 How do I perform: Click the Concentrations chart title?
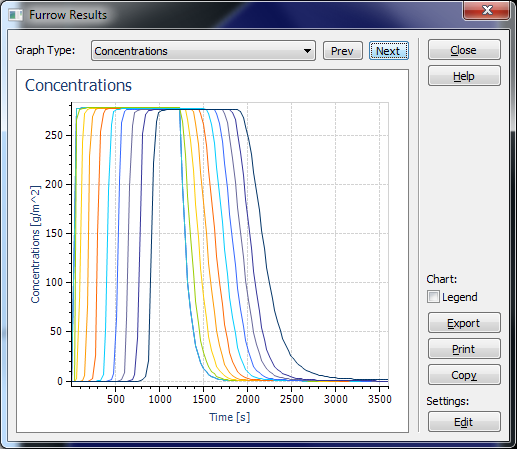pyautogui.click(x=78, y=85)
